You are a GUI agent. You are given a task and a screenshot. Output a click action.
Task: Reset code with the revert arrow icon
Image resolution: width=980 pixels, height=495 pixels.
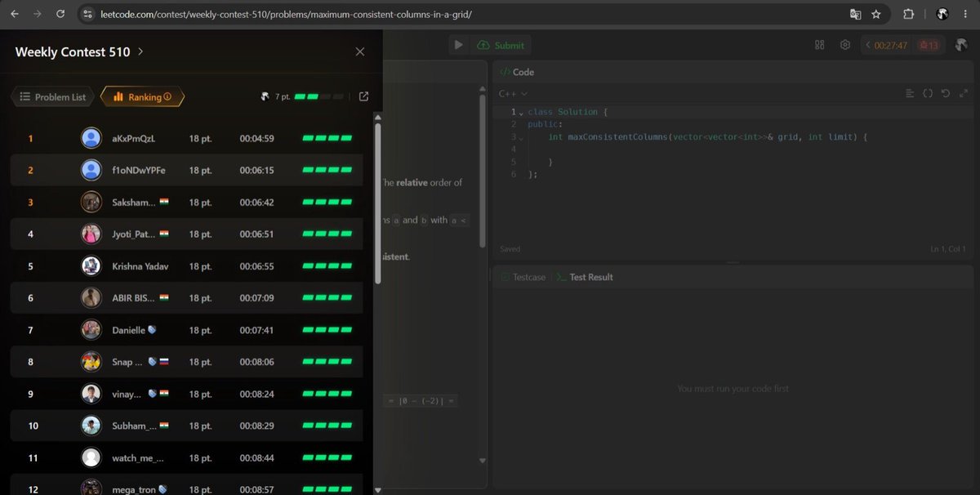945,93
